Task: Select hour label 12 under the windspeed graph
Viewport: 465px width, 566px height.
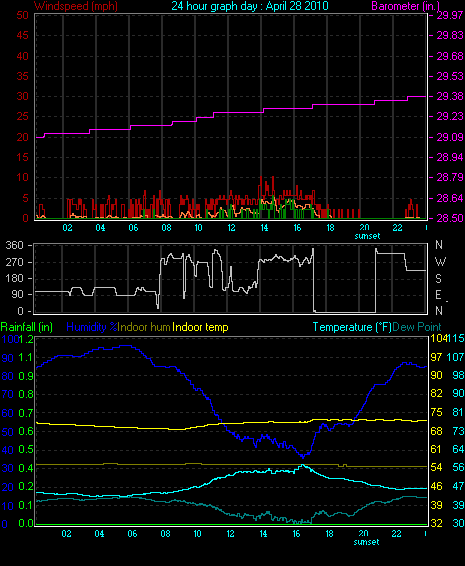Action: (231, 228)
